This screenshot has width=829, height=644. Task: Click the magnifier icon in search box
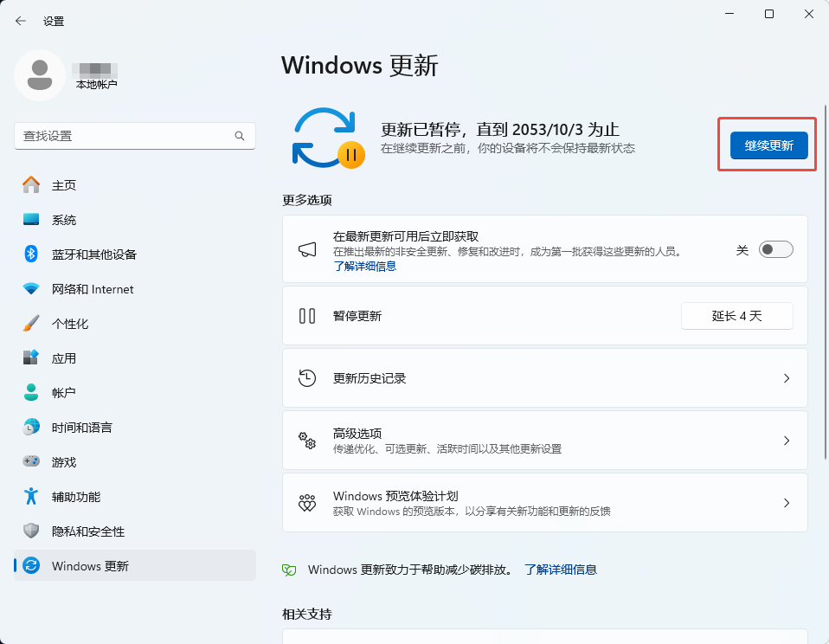[x=240, y=136]
